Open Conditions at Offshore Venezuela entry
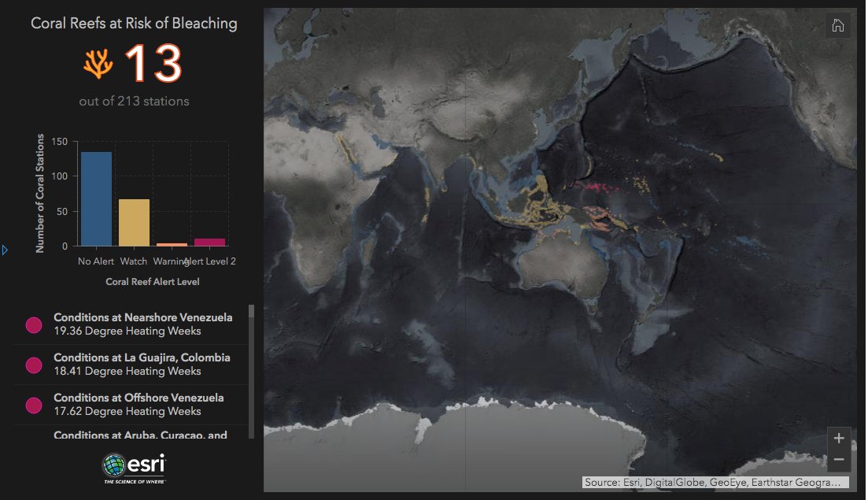 [x=131, y=405]
